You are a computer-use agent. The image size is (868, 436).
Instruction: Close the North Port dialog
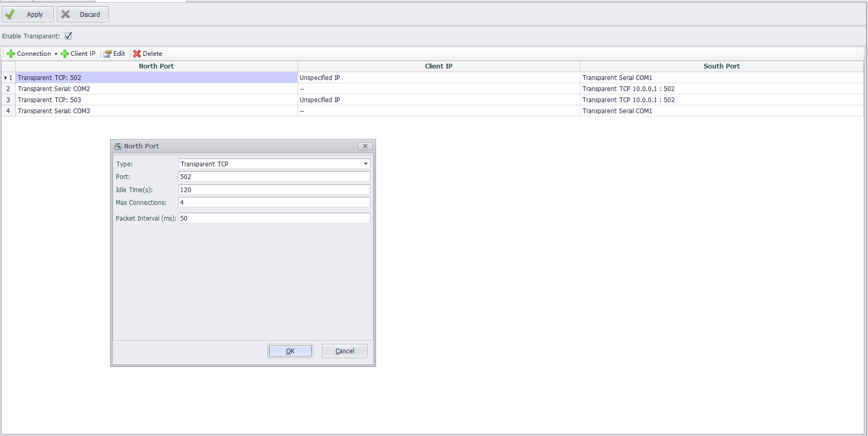365,146
